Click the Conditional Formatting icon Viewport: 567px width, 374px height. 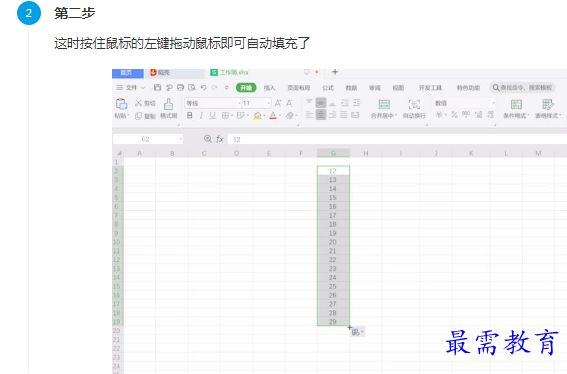[x=516, y=104]
